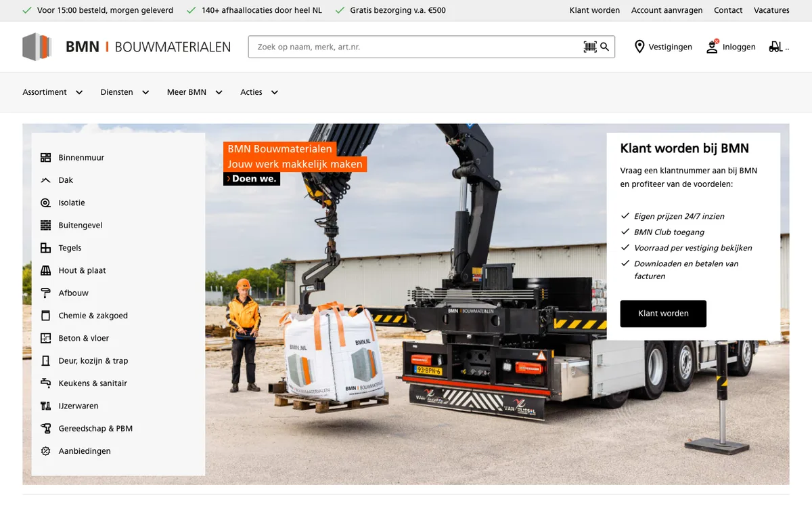Open the Vacatures link
Viewport: 812px width, 508px height.
(x=771, y=10)
